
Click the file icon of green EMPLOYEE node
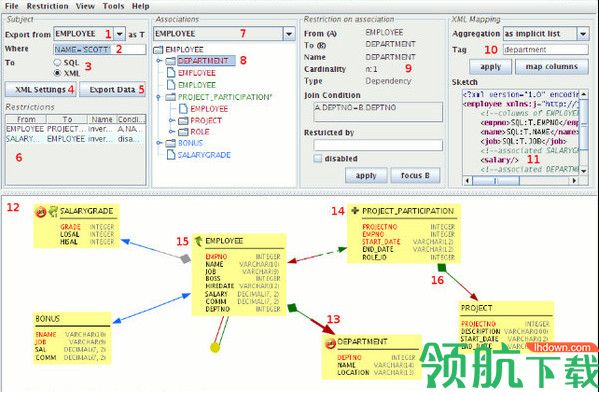pos(172,85)
